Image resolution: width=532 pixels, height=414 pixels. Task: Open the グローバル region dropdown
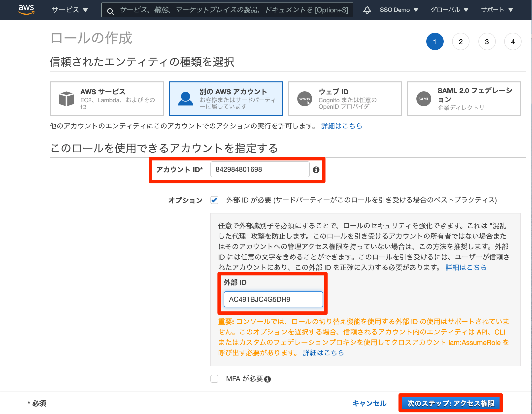449,10
